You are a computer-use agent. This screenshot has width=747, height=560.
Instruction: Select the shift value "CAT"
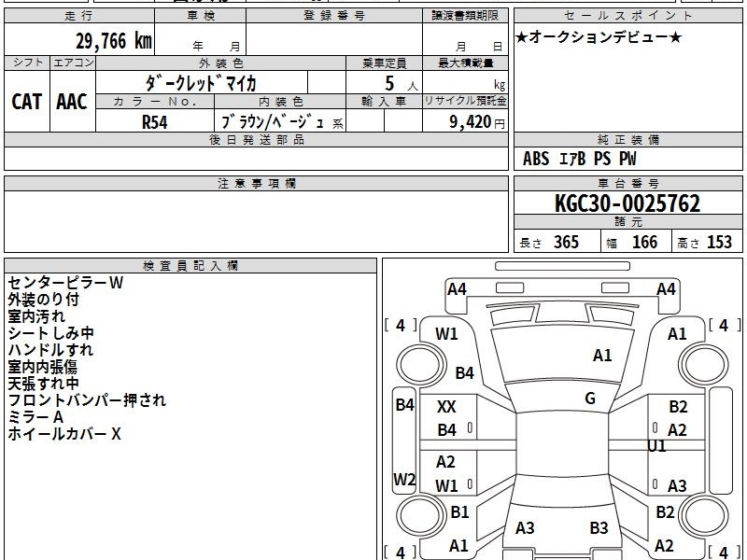coord(27,102)
